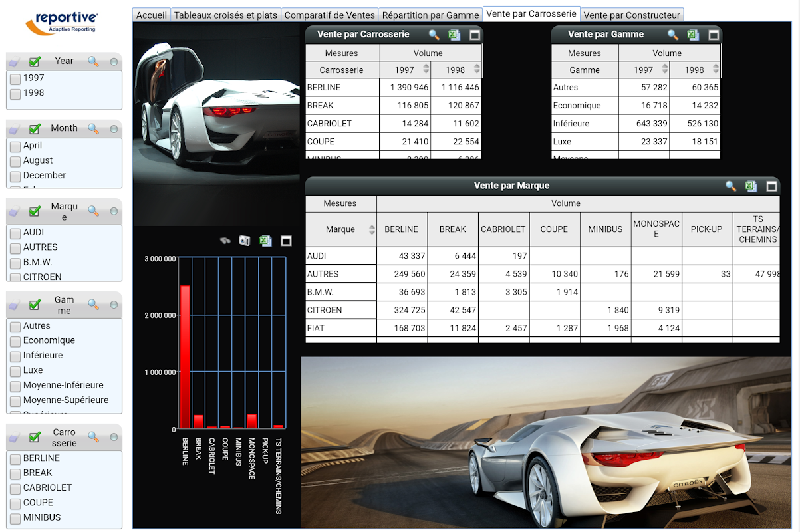Export Vente par Carrosserie table to Excel
Viewport: 800px width, 532px height.
[454, 35]
